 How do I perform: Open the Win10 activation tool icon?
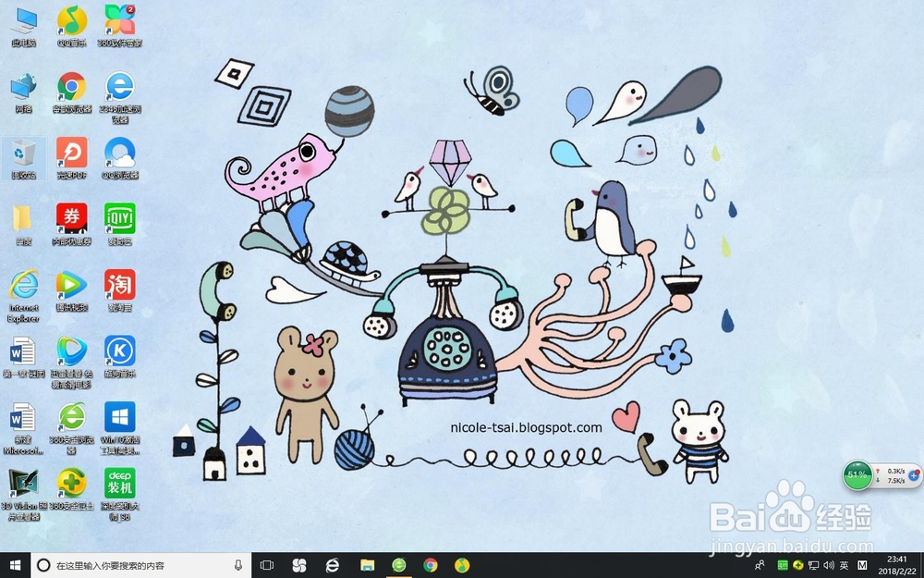119,429
